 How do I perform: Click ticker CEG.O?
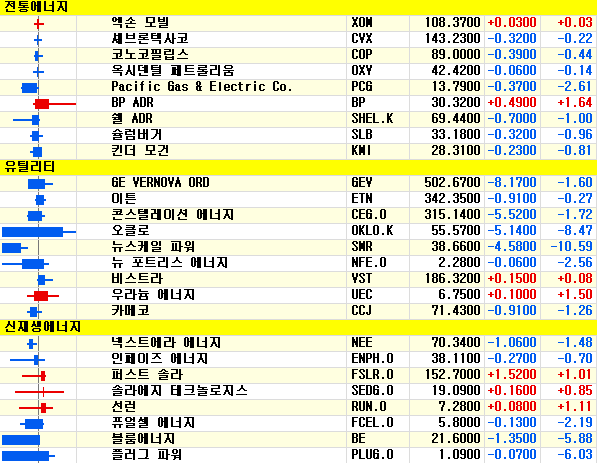coord(369,215)
